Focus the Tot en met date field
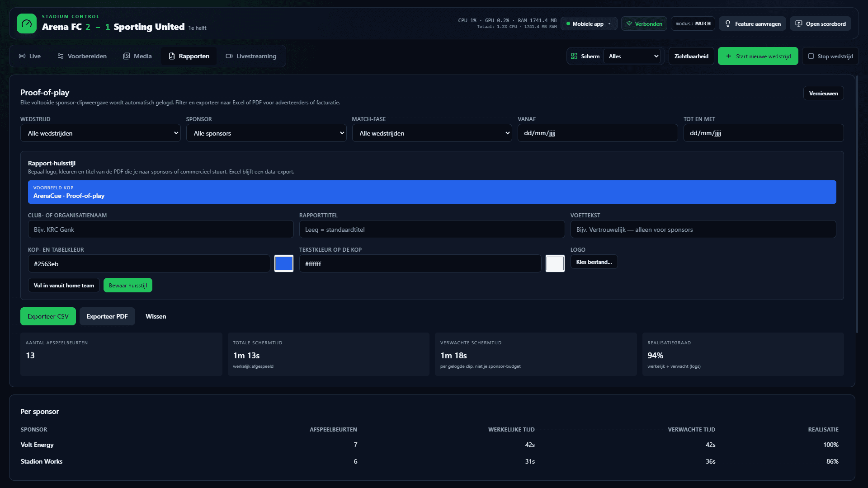 pos(764,133)
